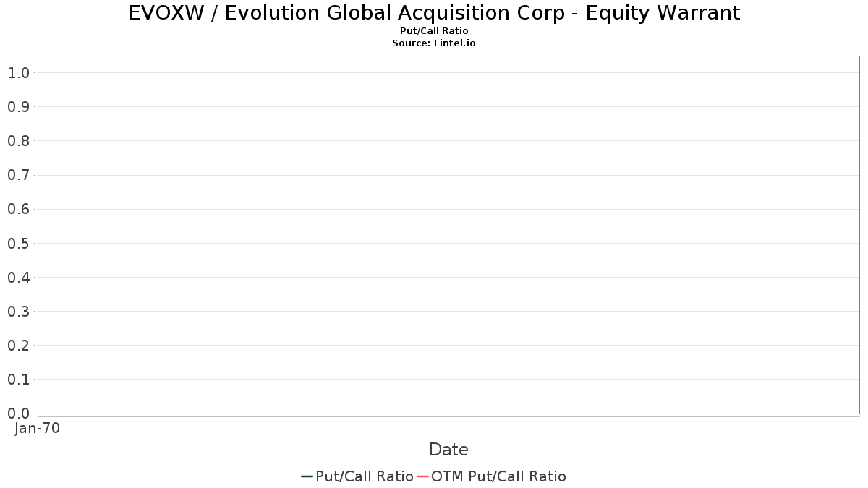Select the 0.7 y-axis tick label
The height and width of the screenshot is (488, 868).
tap(18, 175)
